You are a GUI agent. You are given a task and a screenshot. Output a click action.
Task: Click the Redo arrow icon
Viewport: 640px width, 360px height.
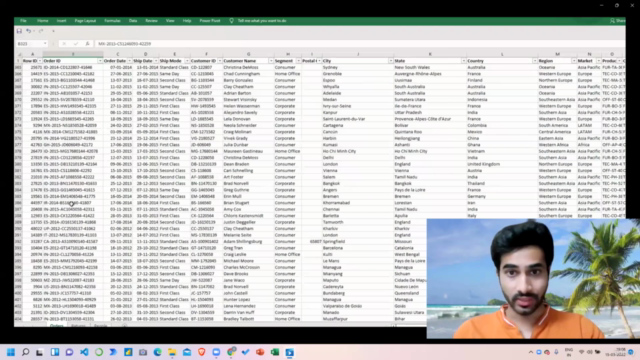pos(41,31)
